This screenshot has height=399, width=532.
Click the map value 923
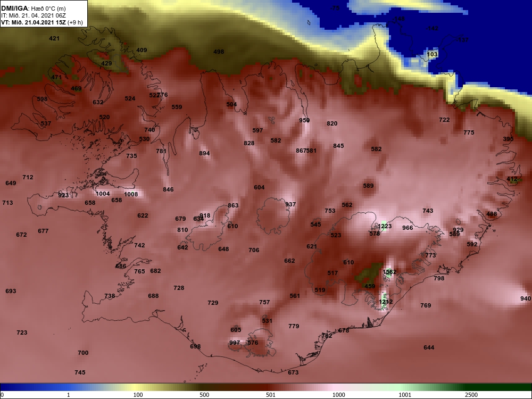(63, 195)
